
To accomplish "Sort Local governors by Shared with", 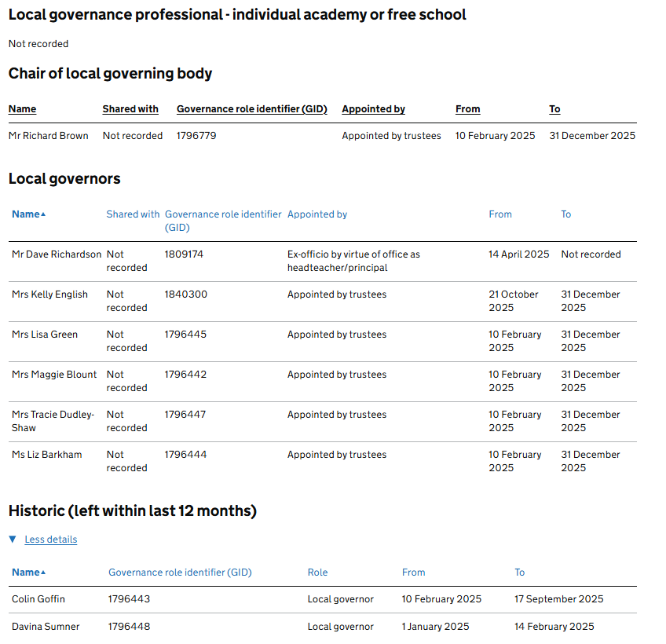I will [133, 214].
